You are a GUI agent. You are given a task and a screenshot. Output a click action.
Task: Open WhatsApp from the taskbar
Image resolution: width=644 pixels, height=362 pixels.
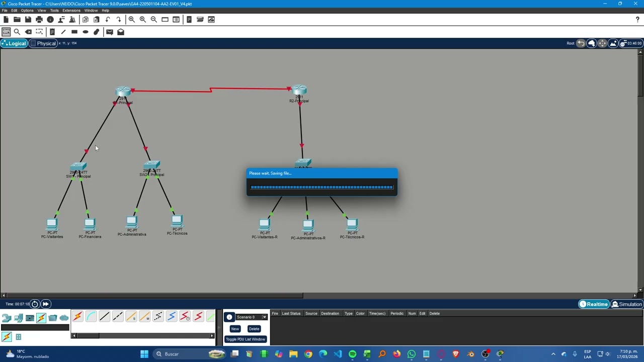pyautogui.click(x=412, y=354)
